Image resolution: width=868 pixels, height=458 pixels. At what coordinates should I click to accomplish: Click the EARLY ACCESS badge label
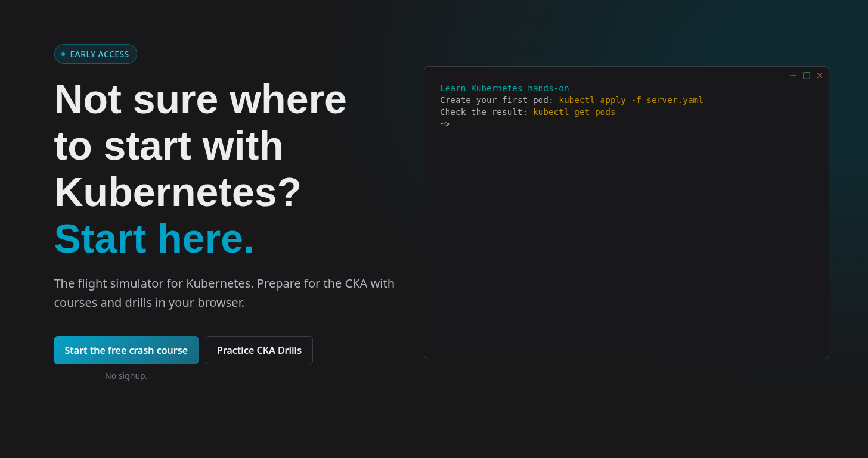click(100, 54)
